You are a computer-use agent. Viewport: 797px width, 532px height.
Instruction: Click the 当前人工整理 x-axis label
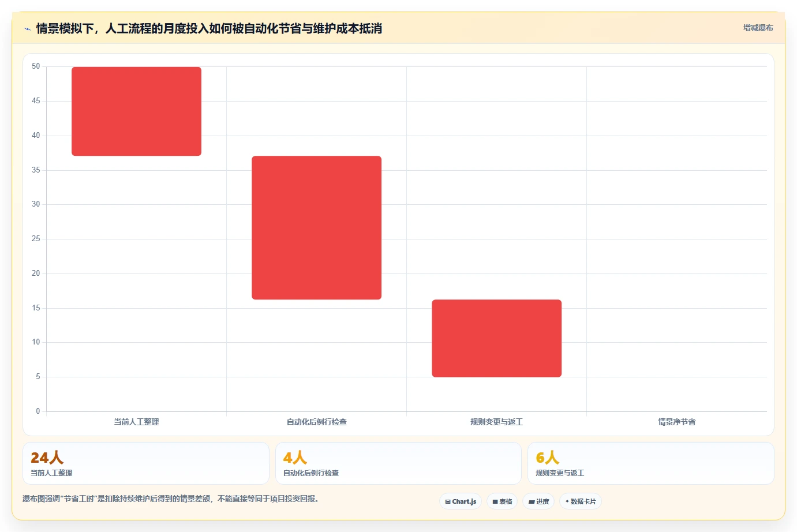pyautogui.click(x=136, y=422)
